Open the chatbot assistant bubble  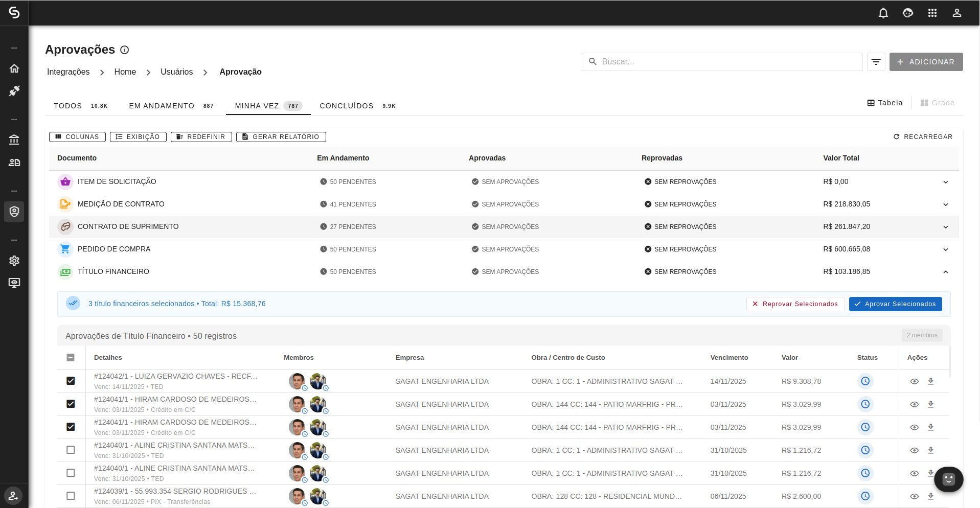[948, 479]
